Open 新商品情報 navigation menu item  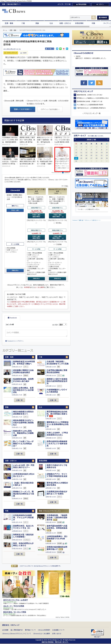(79, 23)
